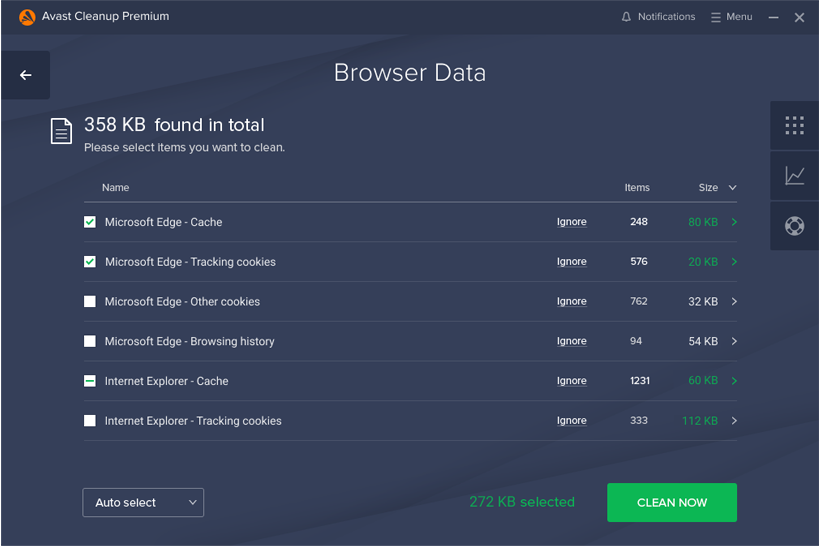Open the statistics chart icon in side panel
Image resolution: width=819 pixels, height=546 pixels.
click(x=794, y=176)
